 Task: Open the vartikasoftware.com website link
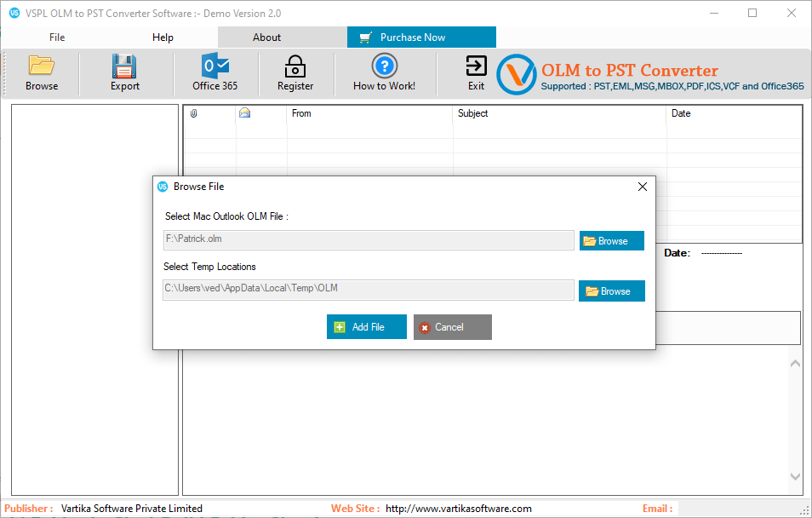click(x=459, y=509)
